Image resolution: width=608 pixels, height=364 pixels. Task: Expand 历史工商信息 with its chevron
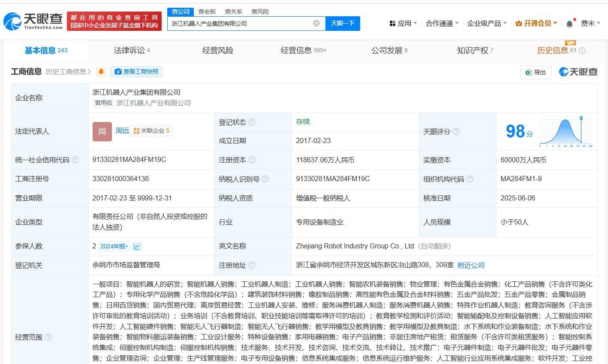click(x=69, y=72)
